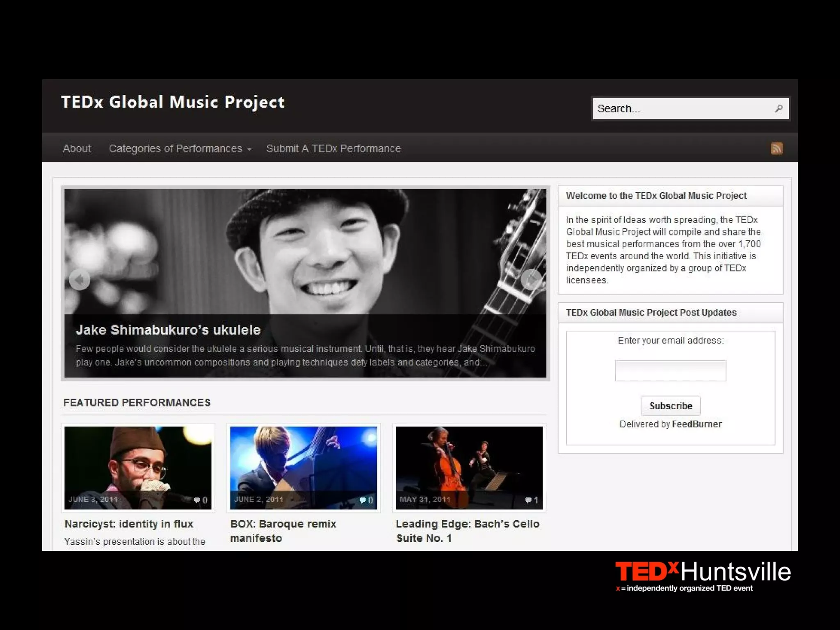
Task: Open Categories of Performances menu
Action: [176, 148]
